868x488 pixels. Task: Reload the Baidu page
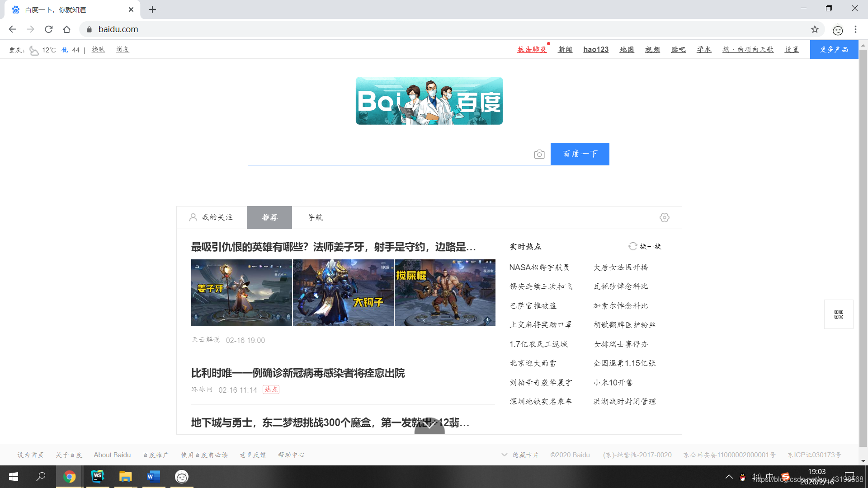click(48, 29)
